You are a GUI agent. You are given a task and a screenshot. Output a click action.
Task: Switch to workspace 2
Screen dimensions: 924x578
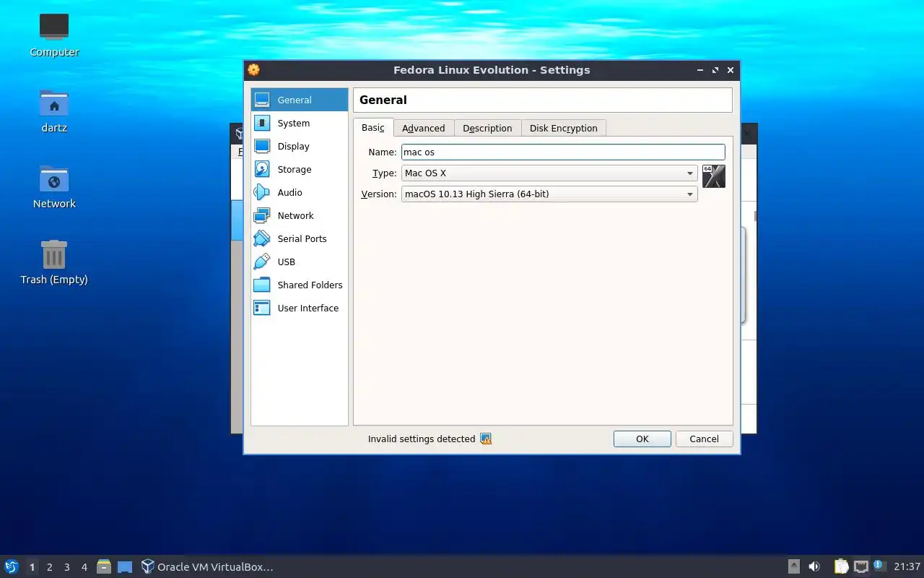click(x=49, y=567)
